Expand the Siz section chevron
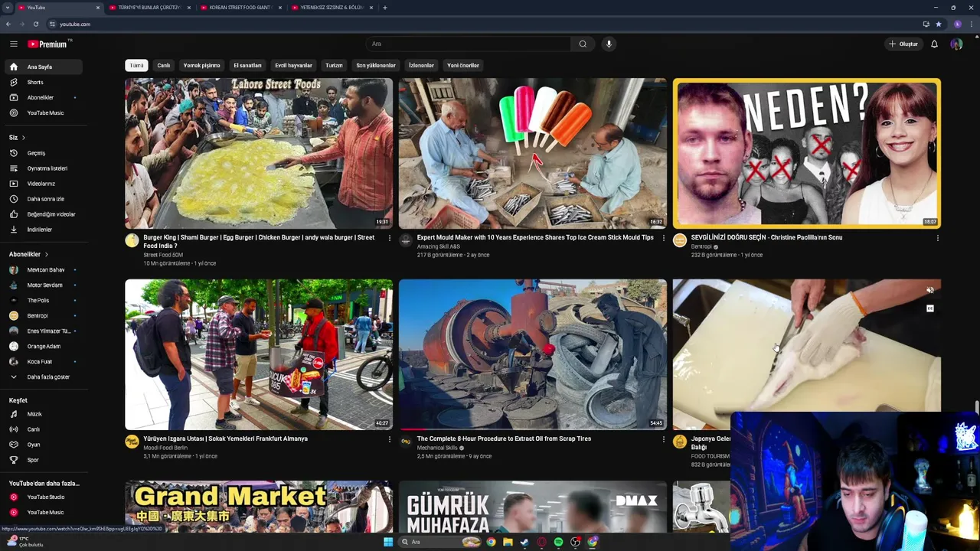980x551 pixels. click(23, 138)
